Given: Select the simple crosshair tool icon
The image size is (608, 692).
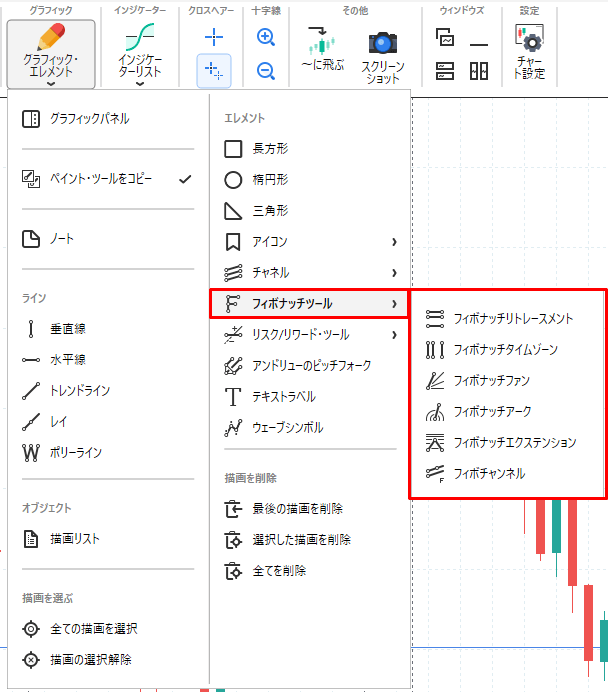Looking at the screenshot, I should (214, 38).
